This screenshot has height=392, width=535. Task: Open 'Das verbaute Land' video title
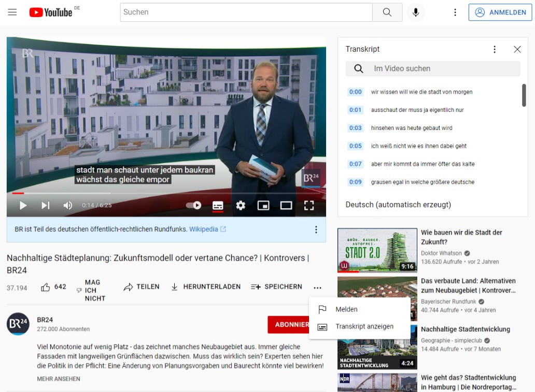468,286
